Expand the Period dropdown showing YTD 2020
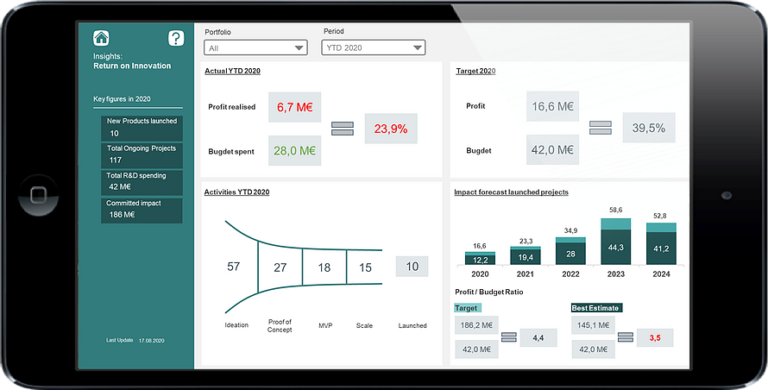Image resolution: width=768 pixels, height=390 pixels. (x=373, y=48)
